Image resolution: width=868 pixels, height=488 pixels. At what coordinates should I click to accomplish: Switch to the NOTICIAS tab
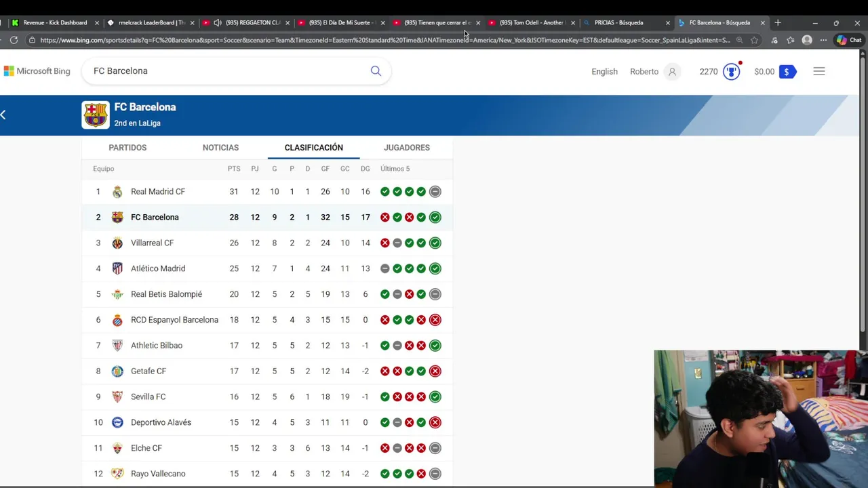220,148
